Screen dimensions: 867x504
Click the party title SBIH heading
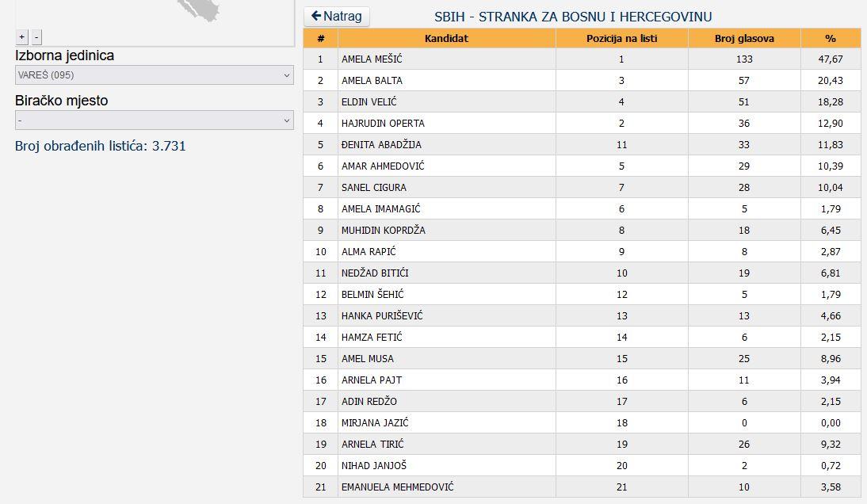(572, 17)
